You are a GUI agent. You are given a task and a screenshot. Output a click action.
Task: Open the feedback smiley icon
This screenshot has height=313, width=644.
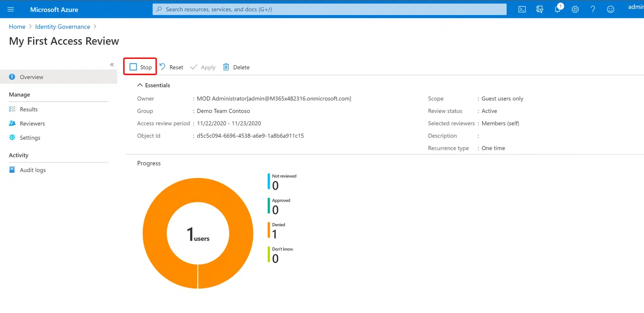coord(610,9)
